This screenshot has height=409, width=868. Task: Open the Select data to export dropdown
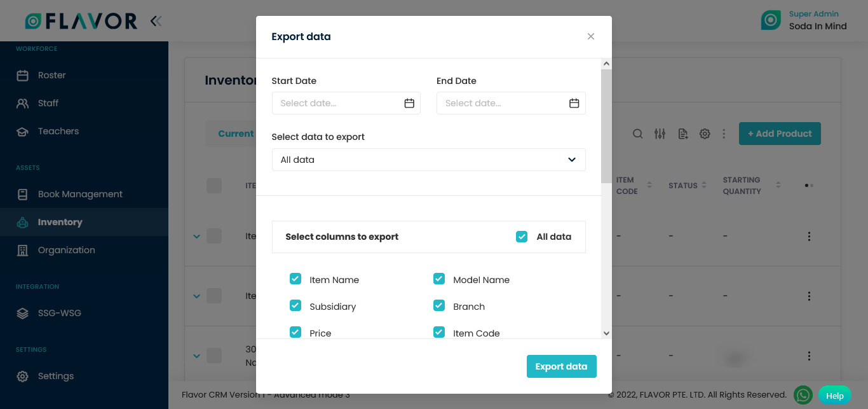click(429, 160)
